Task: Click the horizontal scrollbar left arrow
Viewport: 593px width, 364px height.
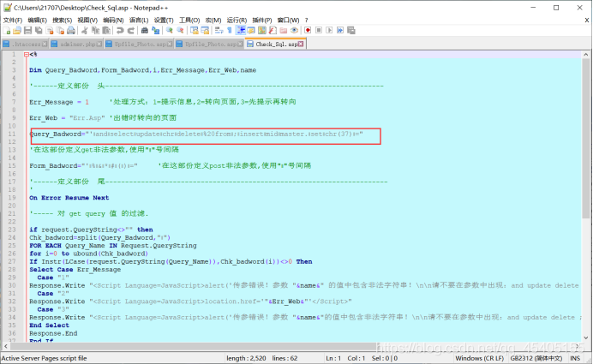Action: coord(5,346)
